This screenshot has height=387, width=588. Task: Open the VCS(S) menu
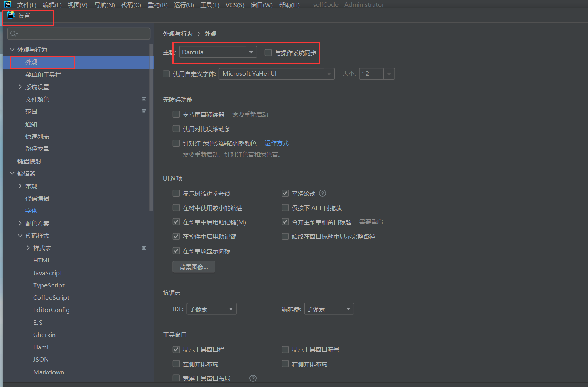tap(235, 5)
